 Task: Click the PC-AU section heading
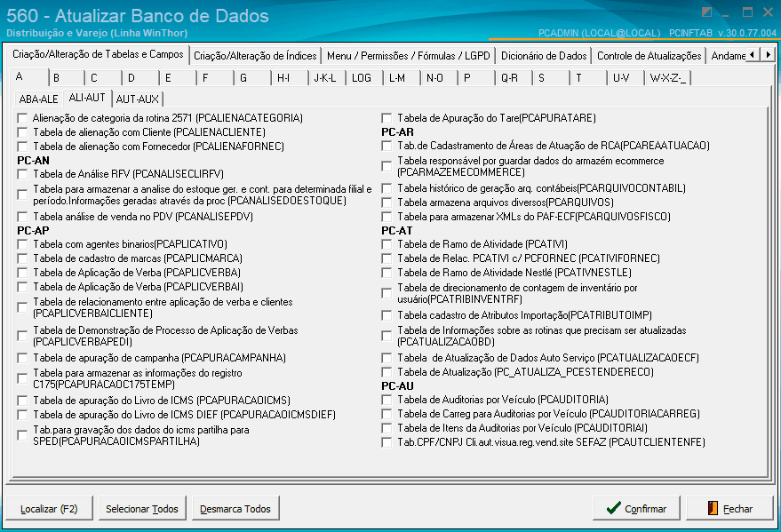click(x=397, y=385)
